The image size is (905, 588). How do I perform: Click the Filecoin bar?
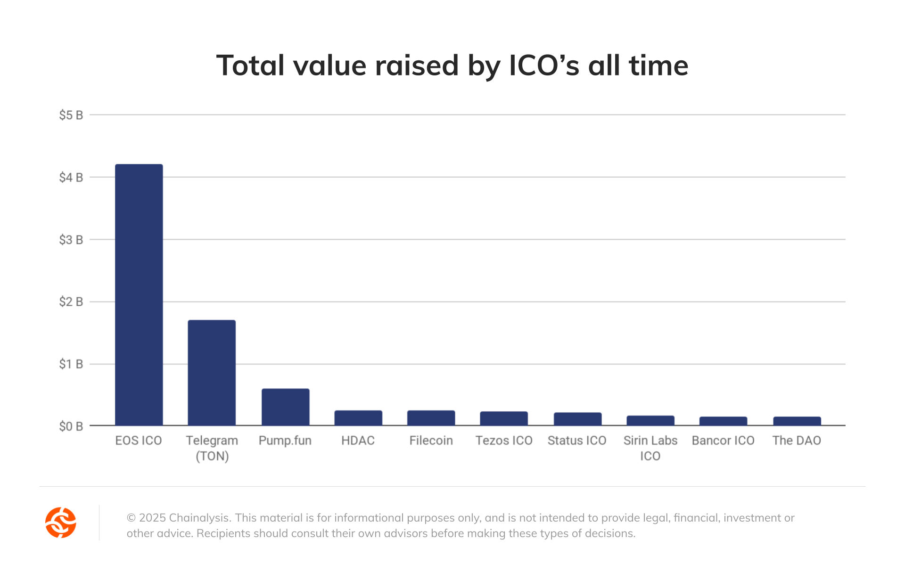pos(431,418)
